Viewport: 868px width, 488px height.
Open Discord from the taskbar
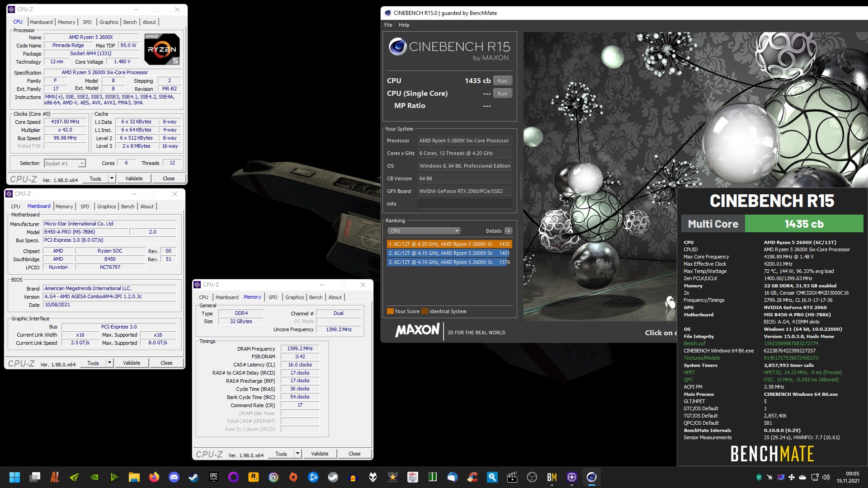[x=174, y=477]
